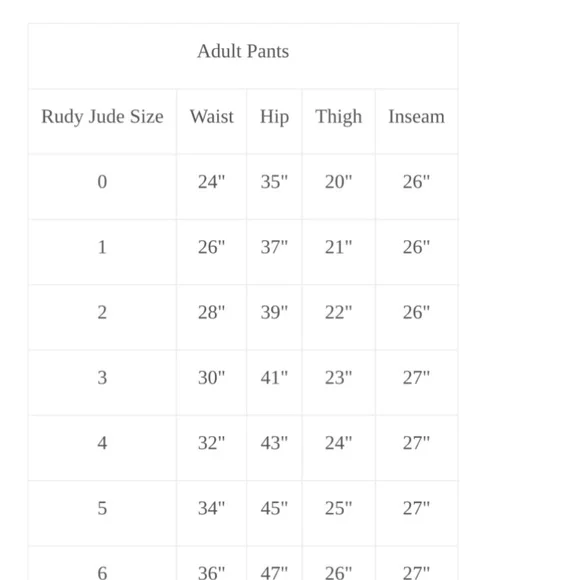Select size 3 row label
580x580 pixels.
pyautogui.click(x=102, y=378)
